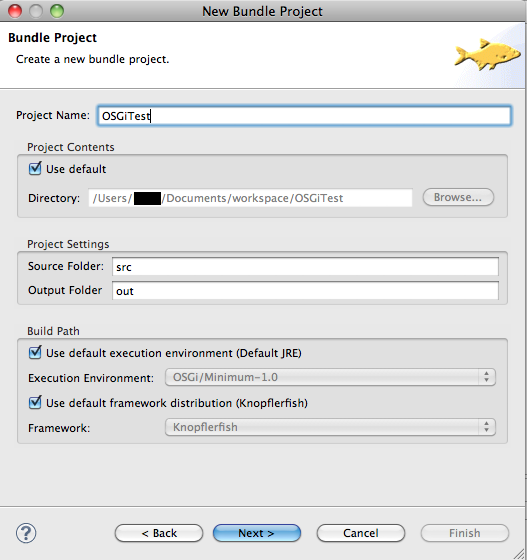Screen dimensions: 527x560
Task: Click the 'Bundle Project' heading
Action: click(x=52, y=38)
